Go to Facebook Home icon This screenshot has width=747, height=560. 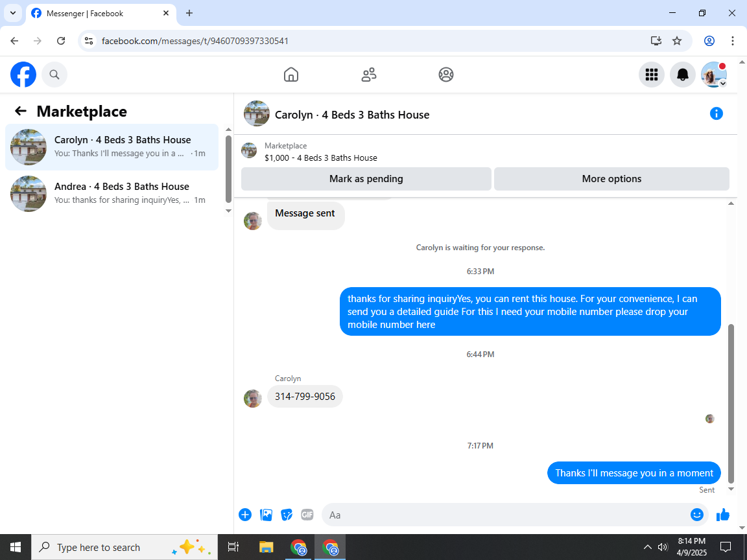(290, 75)
